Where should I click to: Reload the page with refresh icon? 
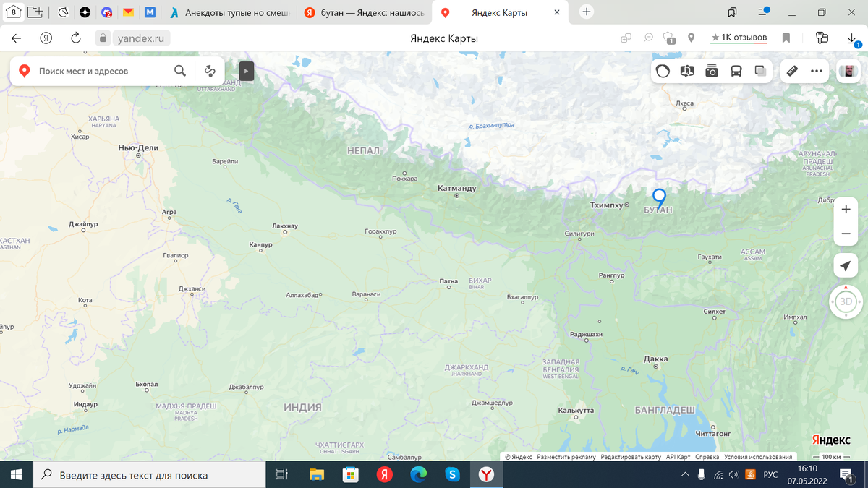point(75,38)
